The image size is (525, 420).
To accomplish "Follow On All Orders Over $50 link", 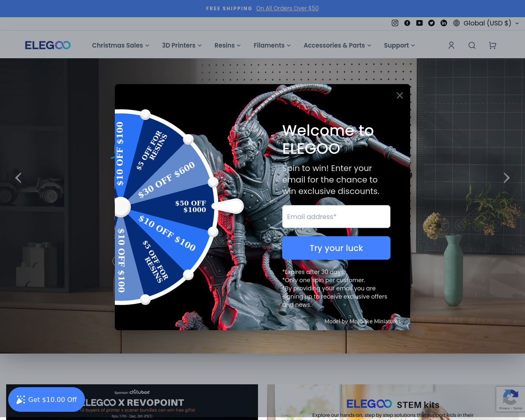I will click(288, 8).
